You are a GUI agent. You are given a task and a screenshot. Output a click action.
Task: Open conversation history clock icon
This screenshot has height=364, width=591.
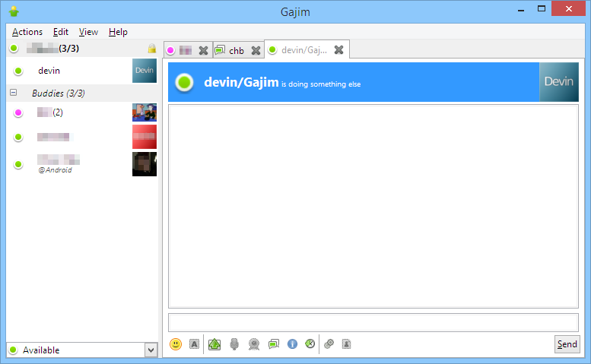310,343
